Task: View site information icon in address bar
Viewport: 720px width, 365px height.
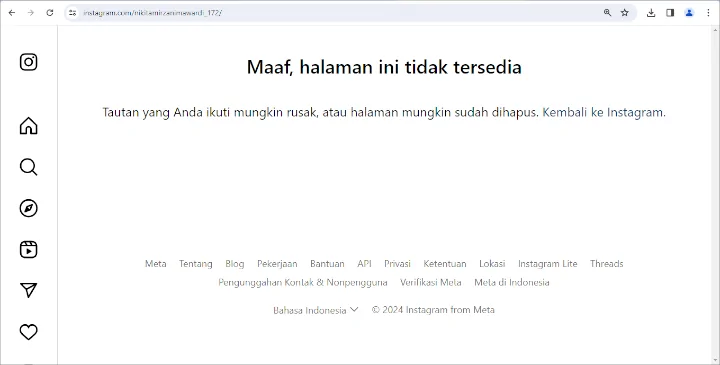Action: 73,13
